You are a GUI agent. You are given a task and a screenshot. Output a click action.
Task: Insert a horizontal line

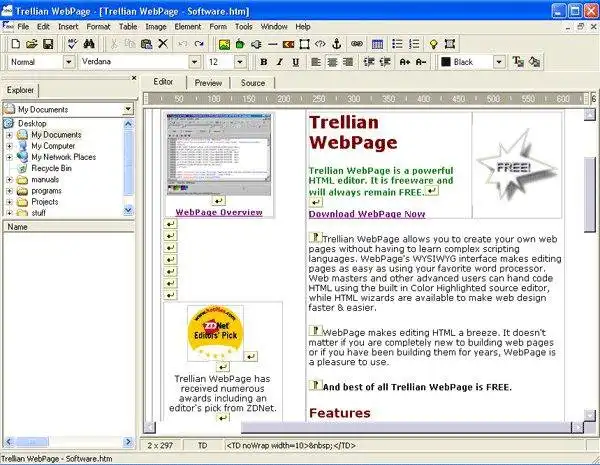pos(272,44)
